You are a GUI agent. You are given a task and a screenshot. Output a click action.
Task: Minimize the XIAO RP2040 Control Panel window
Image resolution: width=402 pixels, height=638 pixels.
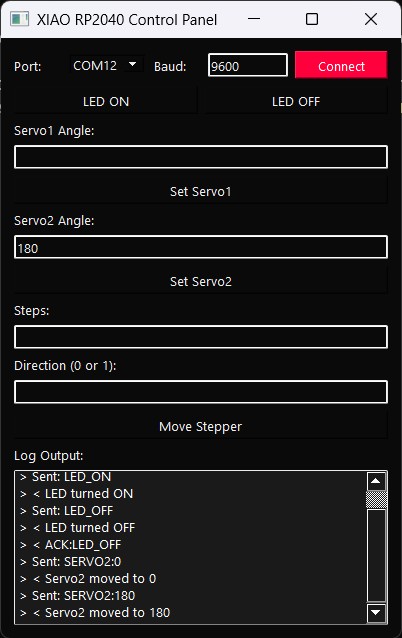pos(254,19)
